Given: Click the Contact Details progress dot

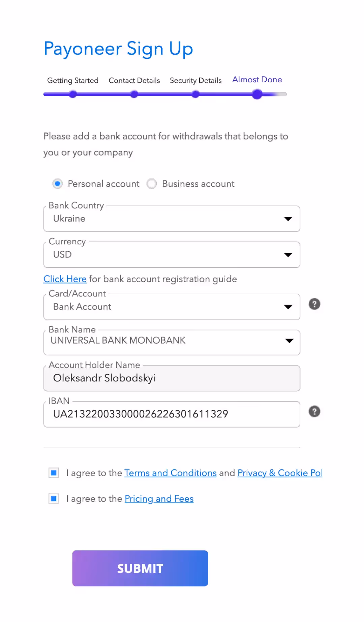Looking at the screenshot, I should click(134, 94).
